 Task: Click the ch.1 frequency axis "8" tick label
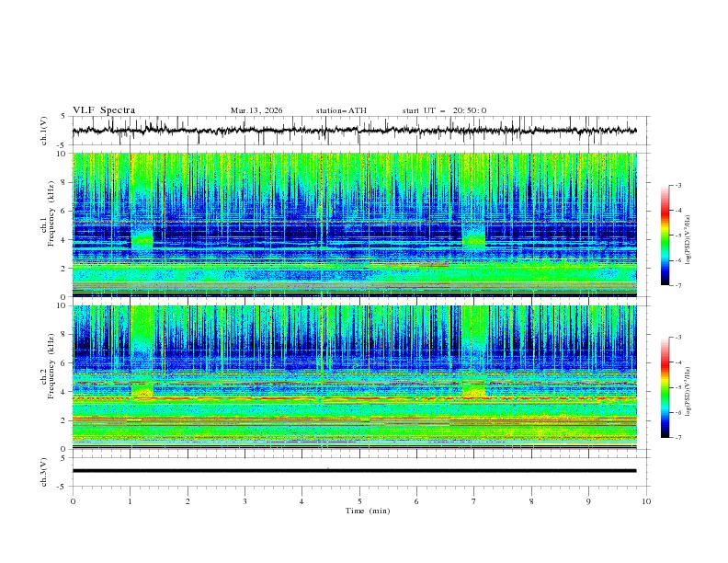point(65,182)
